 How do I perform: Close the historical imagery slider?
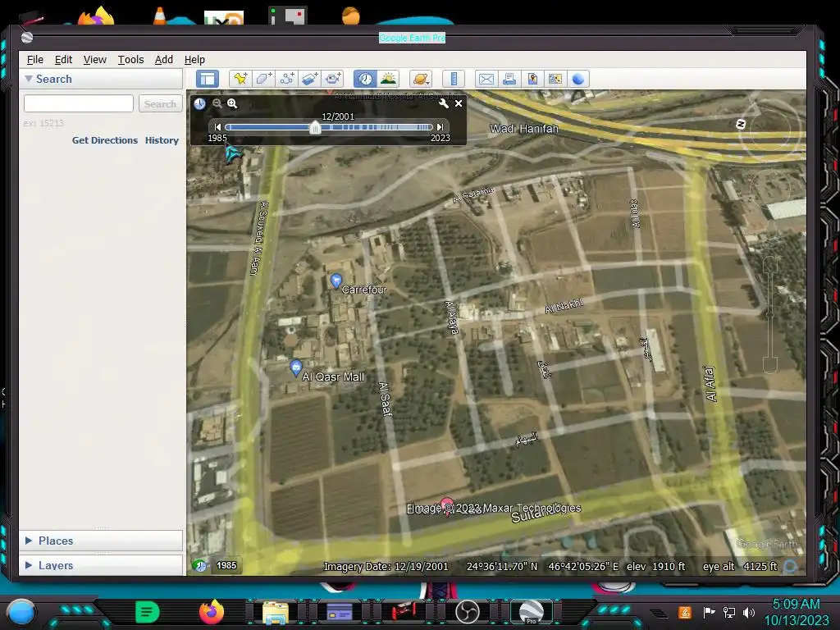(x=459, y=103)
